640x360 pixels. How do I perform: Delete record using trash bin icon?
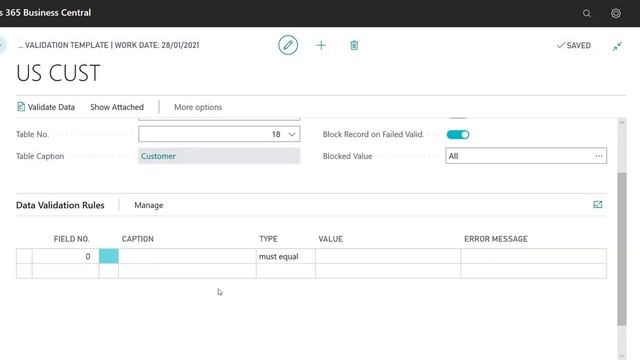point(354,45)
